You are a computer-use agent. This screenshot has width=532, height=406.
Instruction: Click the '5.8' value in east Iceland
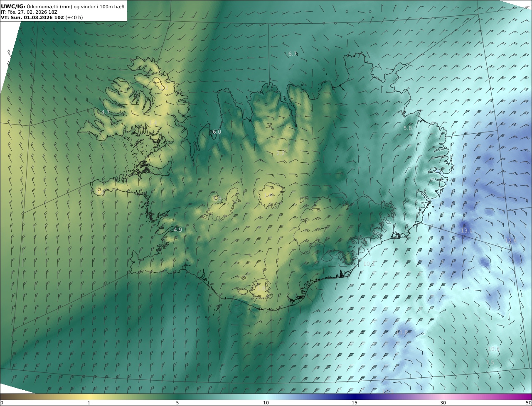[x=408, y=128]
